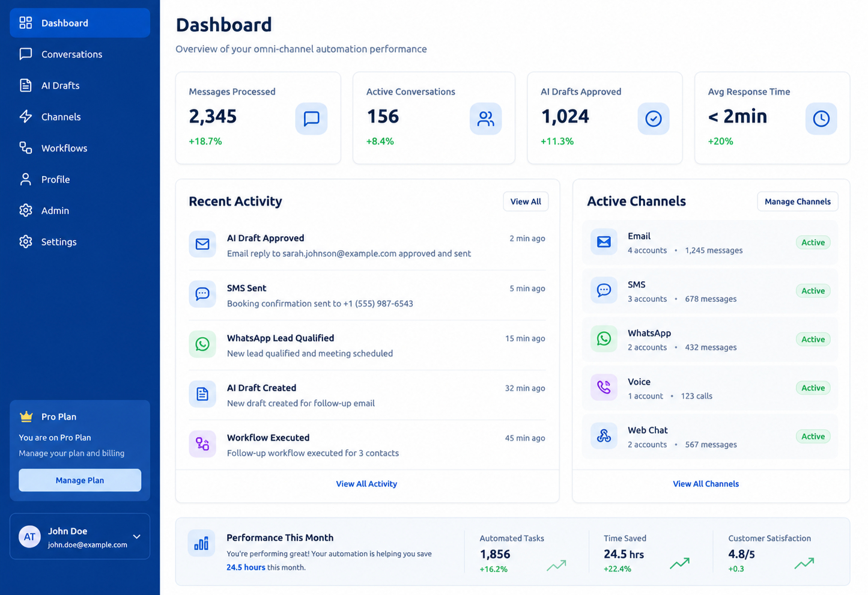Click the Pro Plan crown icon
The height and width of the screenshot is (595, 868).
coord(26,416)
